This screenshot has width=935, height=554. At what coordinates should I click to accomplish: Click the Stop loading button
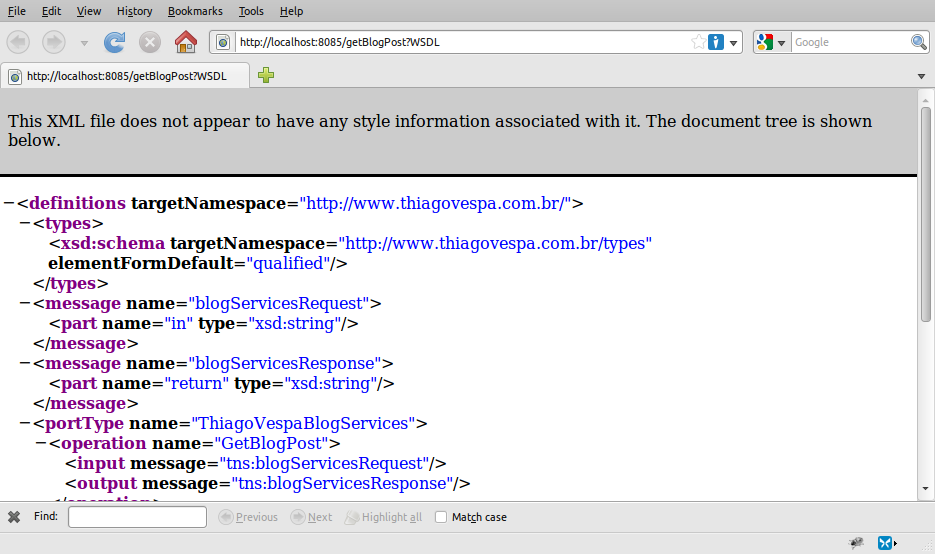tap(150, 42)
